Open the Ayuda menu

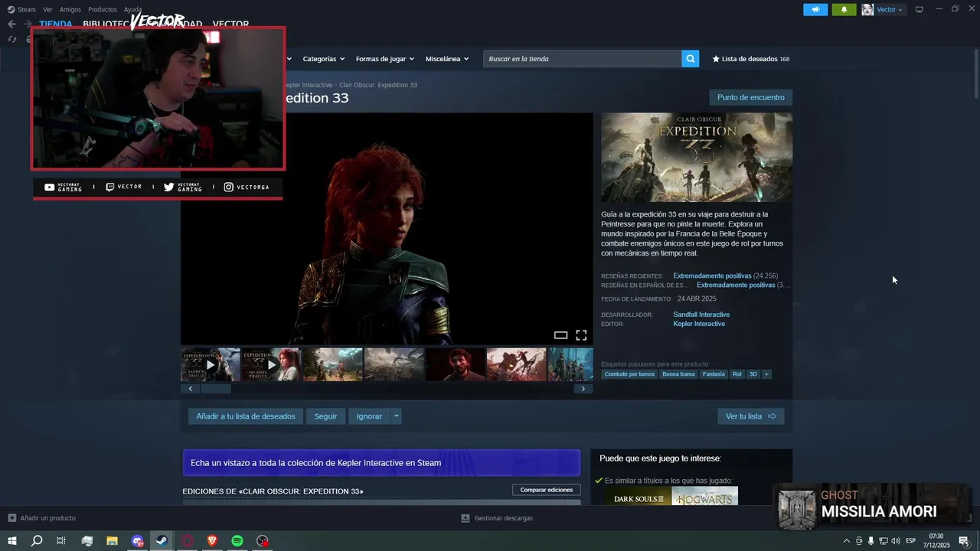pos(133,9)
